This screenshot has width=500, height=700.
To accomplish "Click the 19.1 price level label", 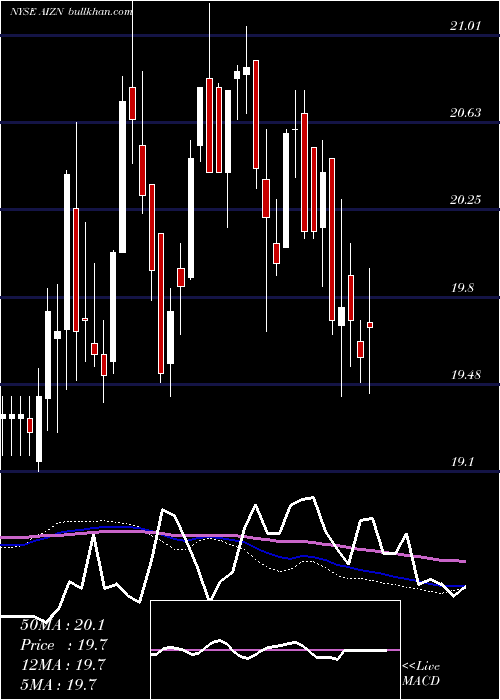I will pyautogui.click(x=462, y=462).
